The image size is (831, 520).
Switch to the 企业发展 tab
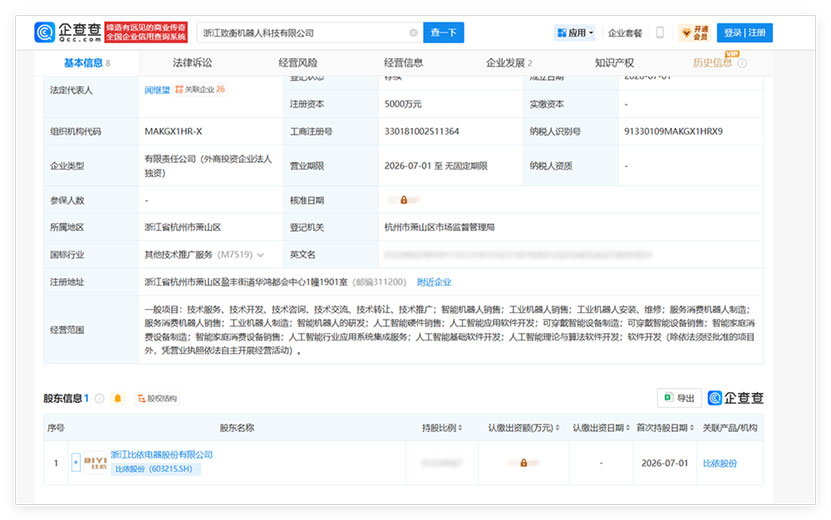pyautogui.click(x=509, y=63)
